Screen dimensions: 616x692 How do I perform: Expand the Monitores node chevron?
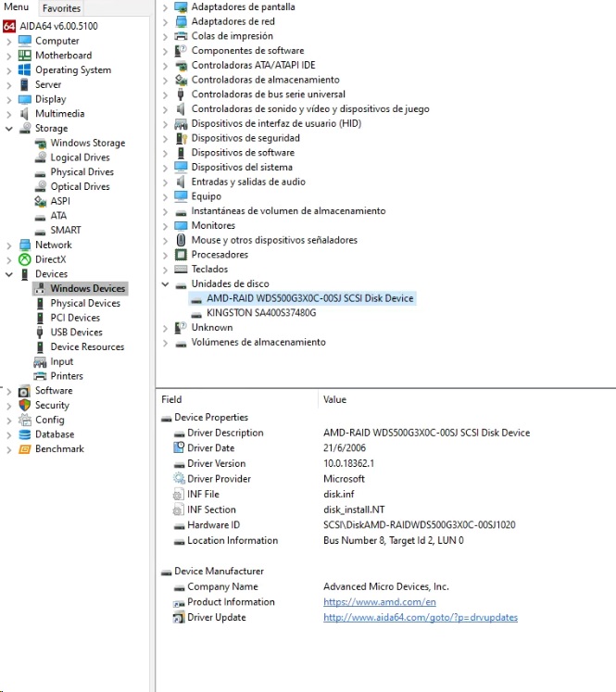coord(165,226)
